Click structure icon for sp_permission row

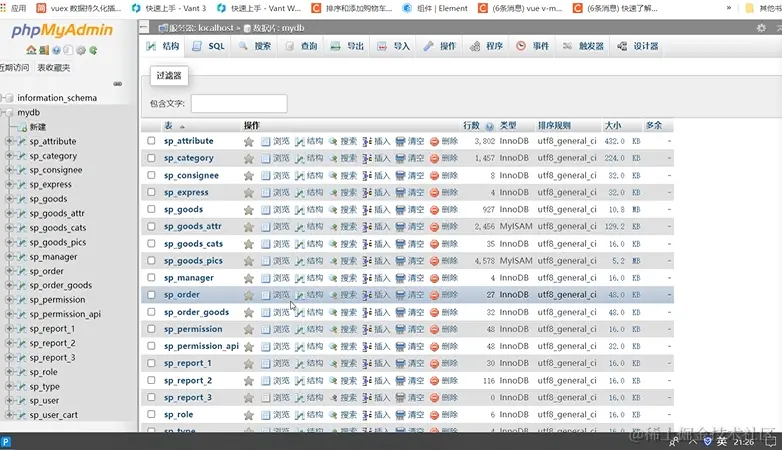299,329
